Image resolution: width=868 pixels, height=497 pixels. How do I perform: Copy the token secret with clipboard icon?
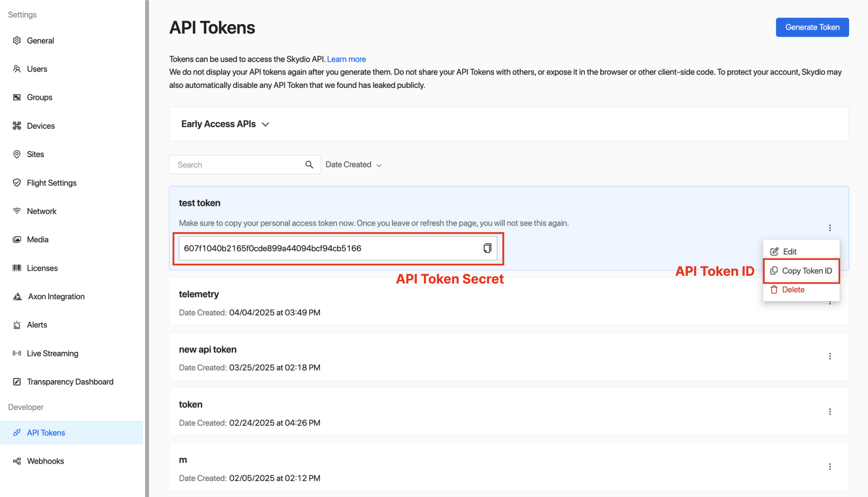(487, 248)
